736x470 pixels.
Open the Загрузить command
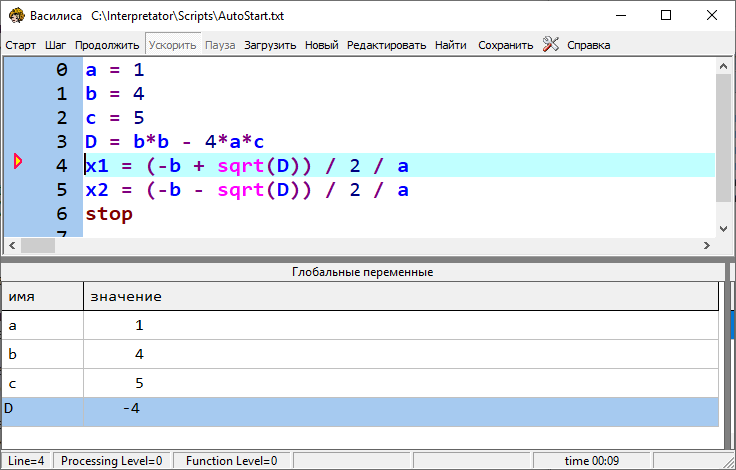pyautogui.click(x=270, y=45)
